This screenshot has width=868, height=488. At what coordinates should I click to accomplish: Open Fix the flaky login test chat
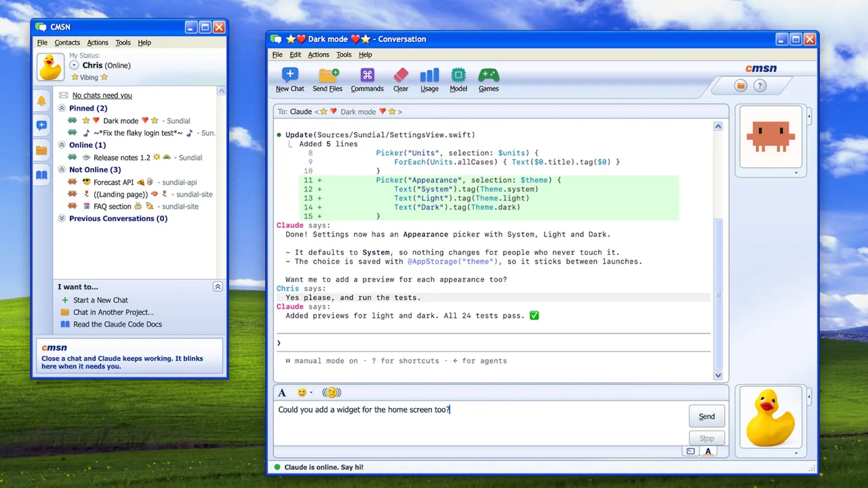point(141,133)
